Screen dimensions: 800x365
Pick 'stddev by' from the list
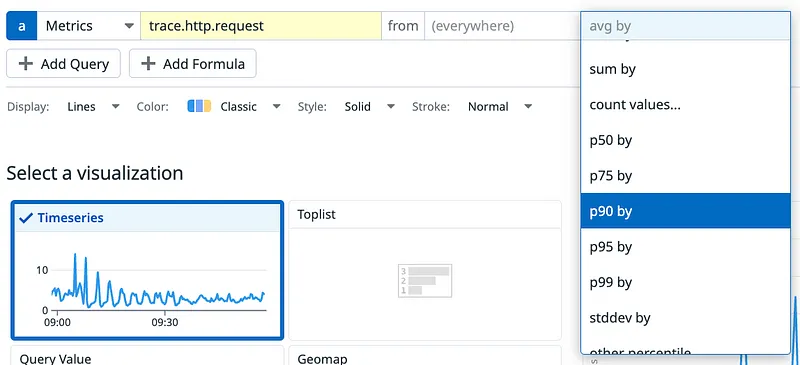[685, 318]
